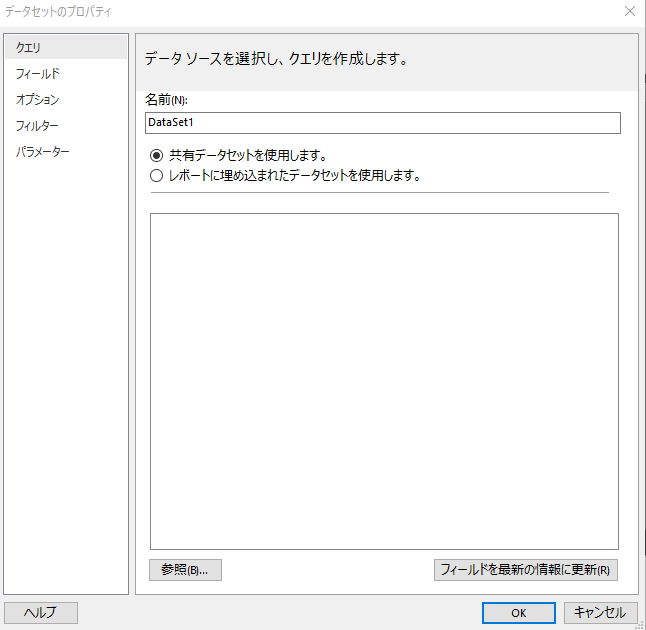
Task: Confirm the dialog with OK
Action: pyautogui.click(x=518, y=612)
